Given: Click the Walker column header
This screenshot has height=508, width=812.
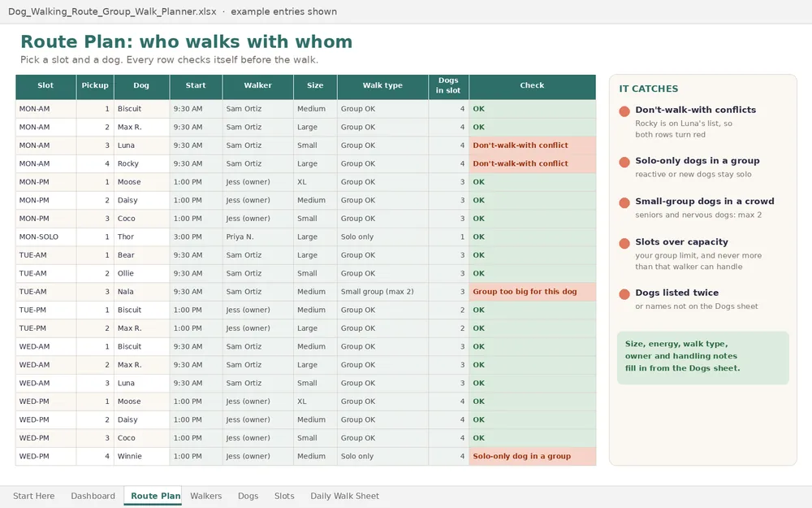Looking at the screenshot, I should (258, 87).
